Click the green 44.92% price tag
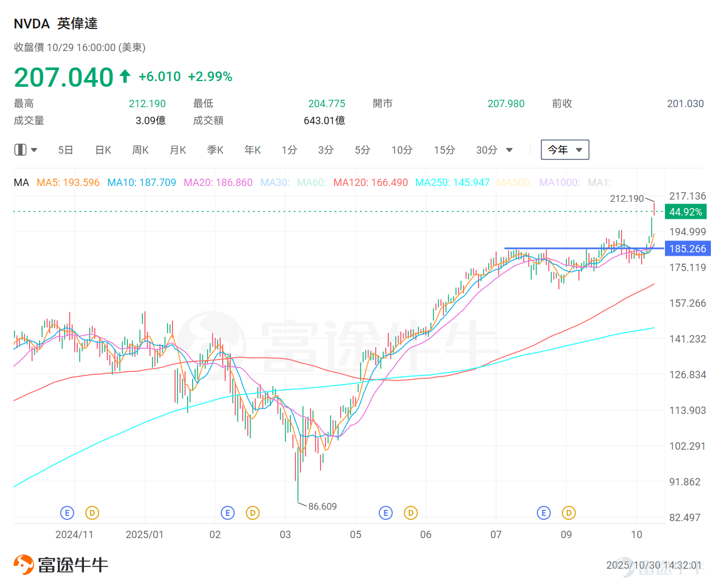This screenshot has height=588, width=716. click(685, 211)
